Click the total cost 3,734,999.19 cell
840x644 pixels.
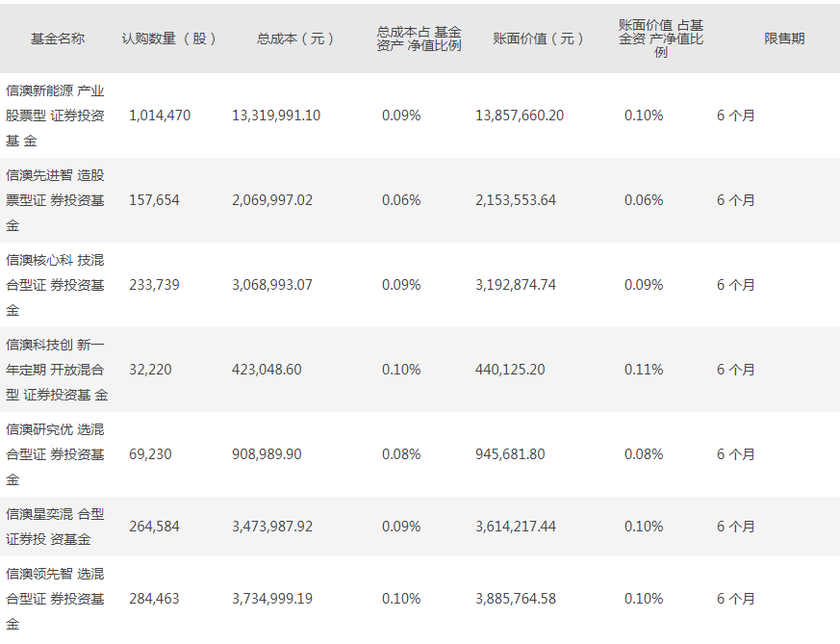point(272,599)
